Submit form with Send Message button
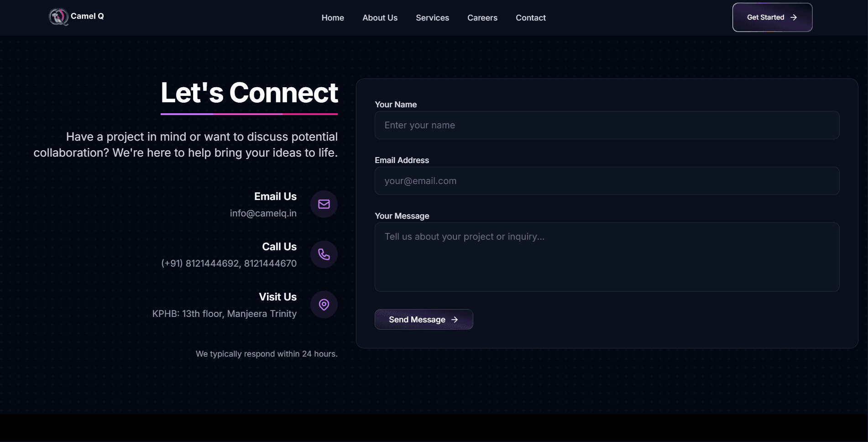 424,320
